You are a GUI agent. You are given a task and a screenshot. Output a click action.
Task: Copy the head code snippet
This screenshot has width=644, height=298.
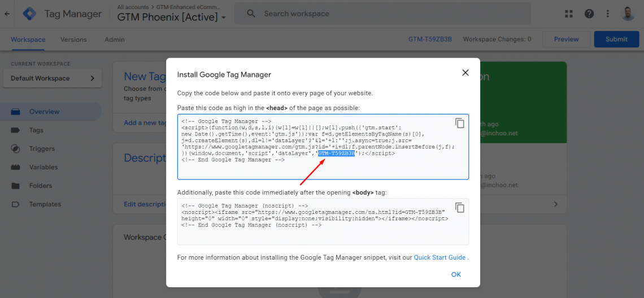coord(460,123)
